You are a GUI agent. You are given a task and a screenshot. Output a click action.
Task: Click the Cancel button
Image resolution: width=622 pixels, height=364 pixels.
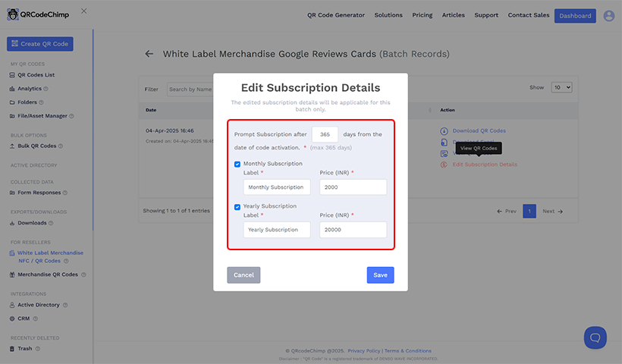pos(243,275)
